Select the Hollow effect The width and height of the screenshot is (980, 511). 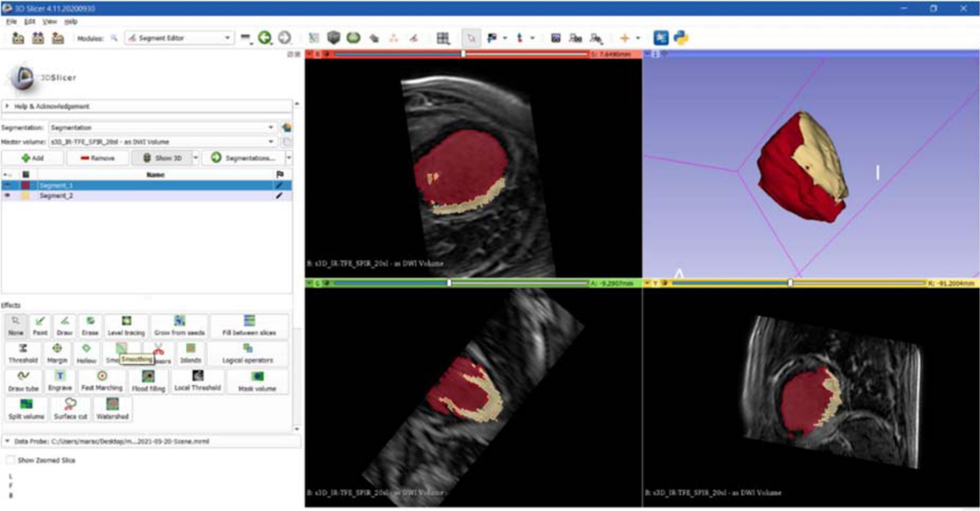pos(86,354)
